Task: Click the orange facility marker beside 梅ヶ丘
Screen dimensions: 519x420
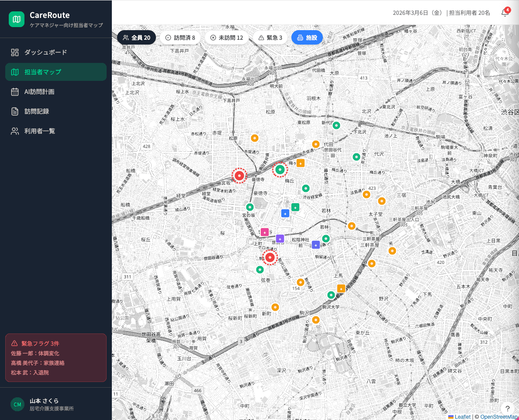Action: pyautogui.click(x=301, y=163)
